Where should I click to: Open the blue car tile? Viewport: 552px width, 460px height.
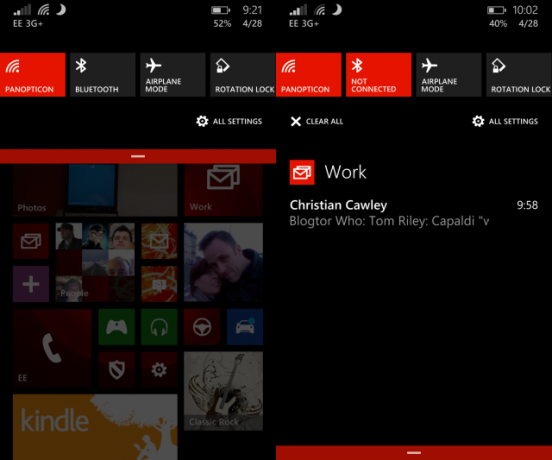(245, 327)
